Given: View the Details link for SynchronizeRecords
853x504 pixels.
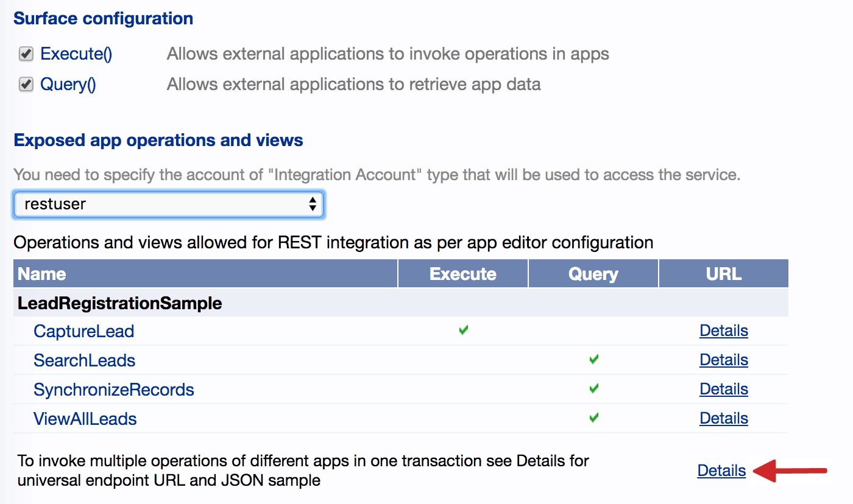Looking at the screenshot, I should 724,389.
